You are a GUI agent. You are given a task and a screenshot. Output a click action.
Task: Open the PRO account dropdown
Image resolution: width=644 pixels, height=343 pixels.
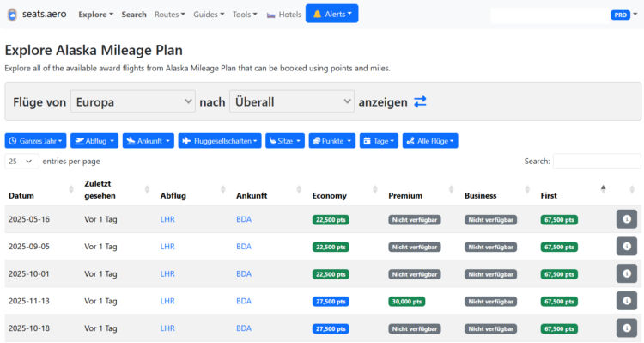point(624,15)
